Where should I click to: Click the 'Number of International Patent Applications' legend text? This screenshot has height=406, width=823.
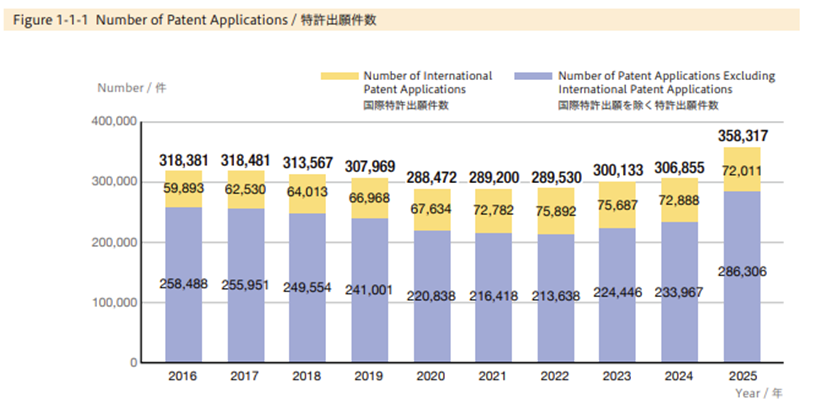427,82
